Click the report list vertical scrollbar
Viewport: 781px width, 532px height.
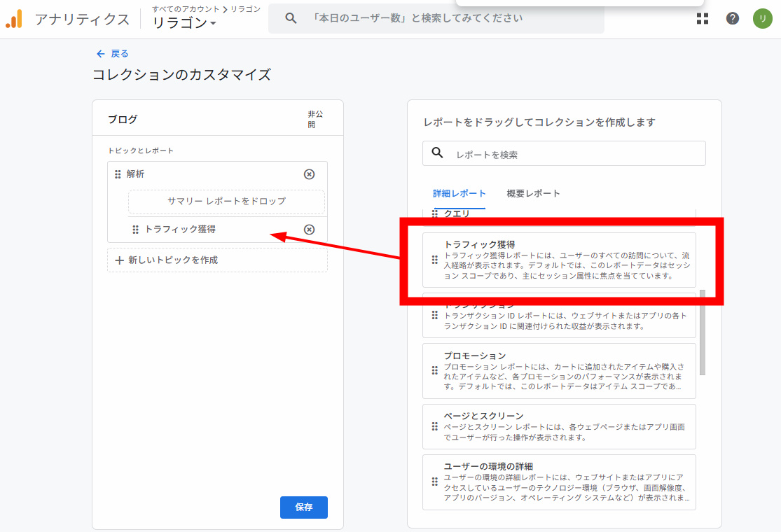702,332
